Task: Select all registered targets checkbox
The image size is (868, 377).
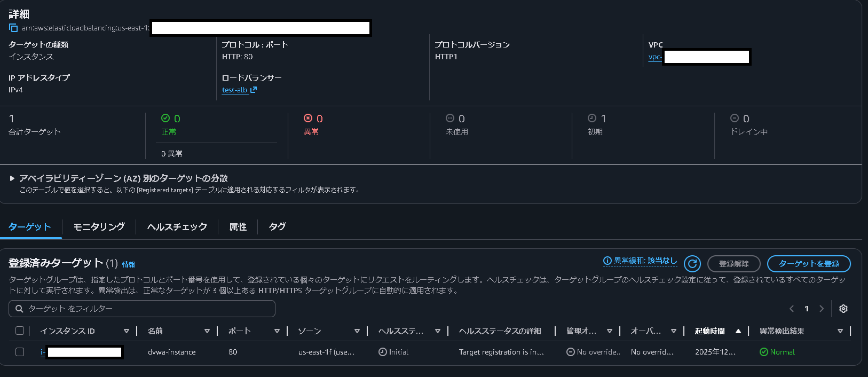Action: click(20, 331)
